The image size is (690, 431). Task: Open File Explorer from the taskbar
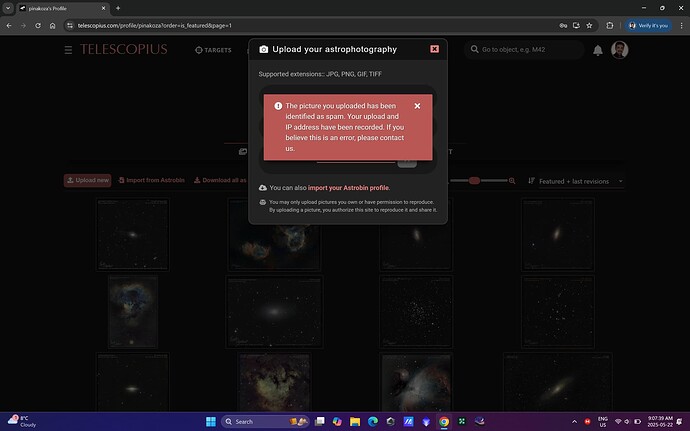click(355, 422)
